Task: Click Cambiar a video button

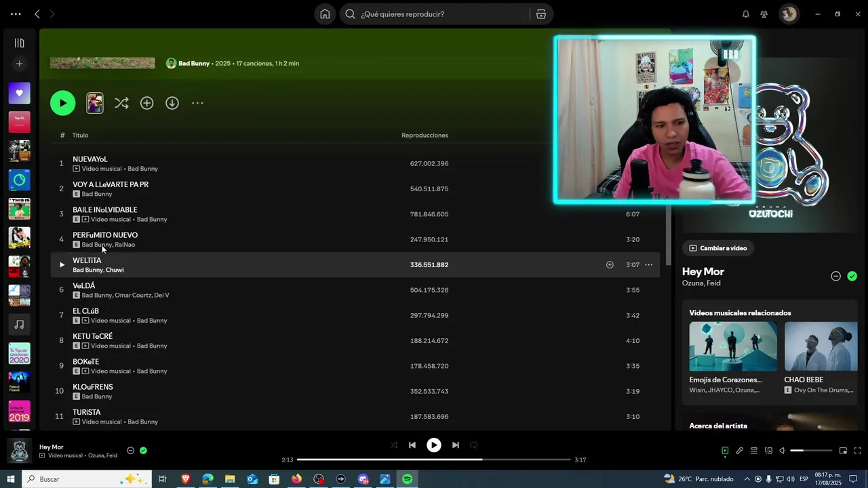Action: click(718, 248)
